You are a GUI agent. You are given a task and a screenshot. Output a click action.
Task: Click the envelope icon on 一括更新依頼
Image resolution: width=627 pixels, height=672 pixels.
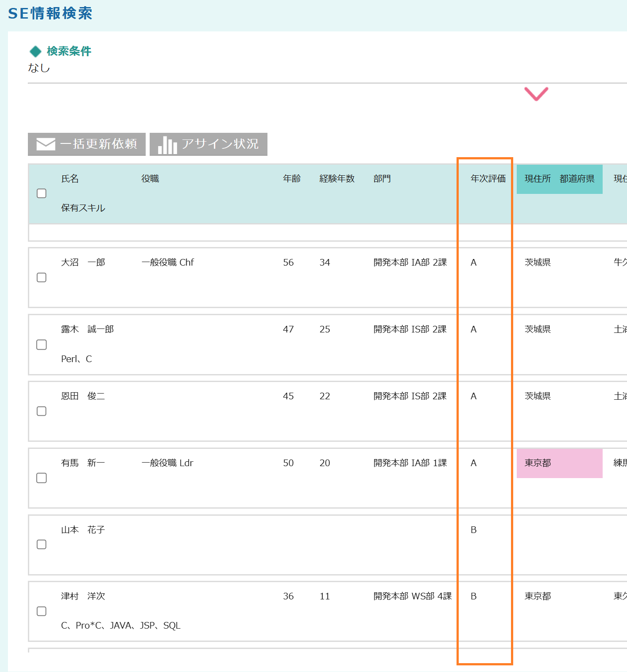(46, 144)
